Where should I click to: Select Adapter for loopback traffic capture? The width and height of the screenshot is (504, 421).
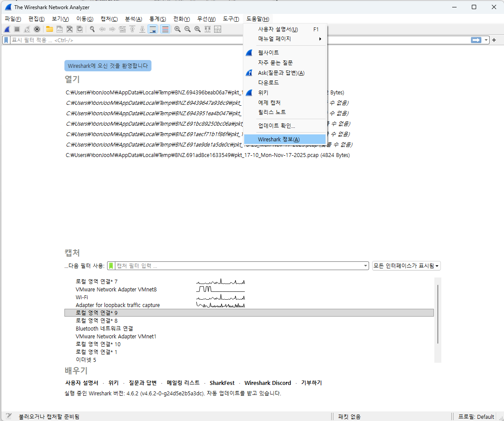[x=249, y=305]
